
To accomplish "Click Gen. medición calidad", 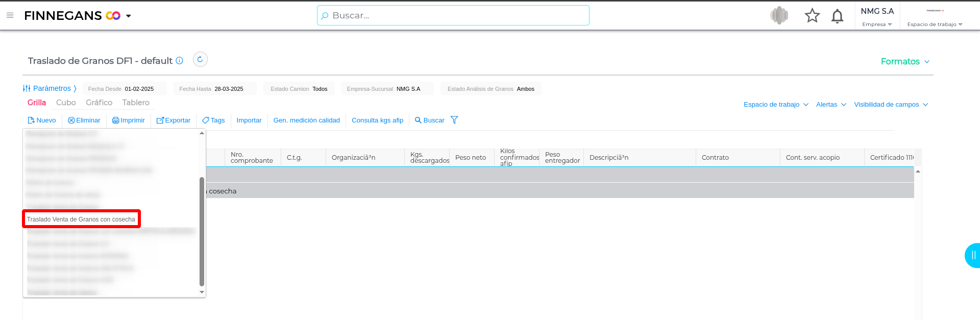I will [x=307, y=120].
